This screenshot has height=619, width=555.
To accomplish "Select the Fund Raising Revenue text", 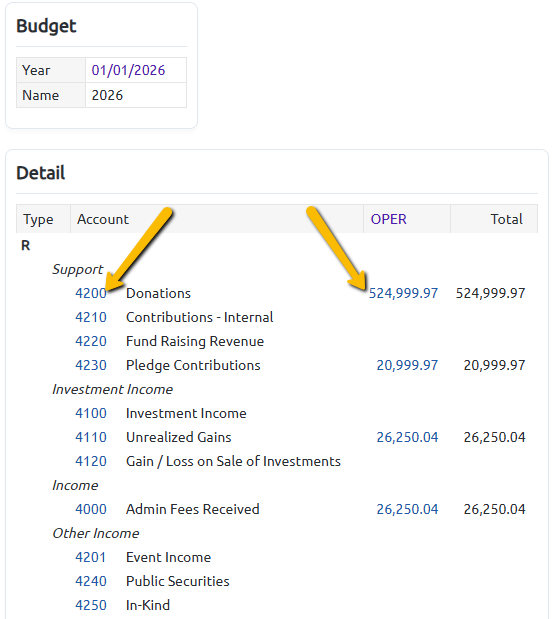I will (x=195, y=341).
